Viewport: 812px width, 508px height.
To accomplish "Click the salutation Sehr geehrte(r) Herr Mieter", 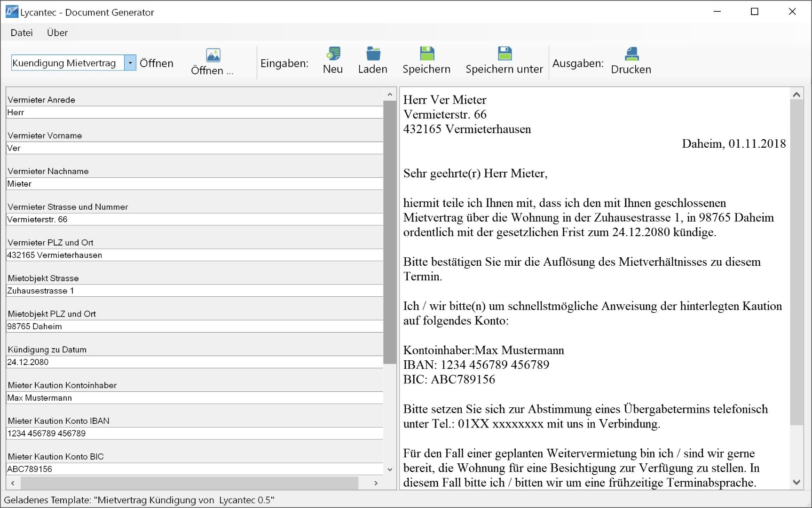I will pos(475,173).
